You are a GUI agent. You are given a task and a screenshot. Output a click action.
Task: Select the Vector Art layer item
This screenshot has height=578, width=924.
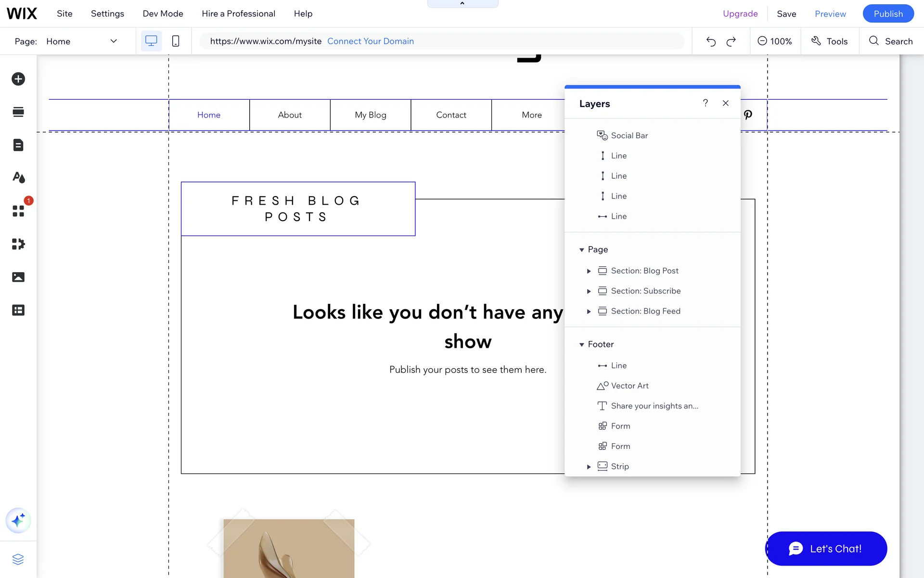tap(629, 386)
